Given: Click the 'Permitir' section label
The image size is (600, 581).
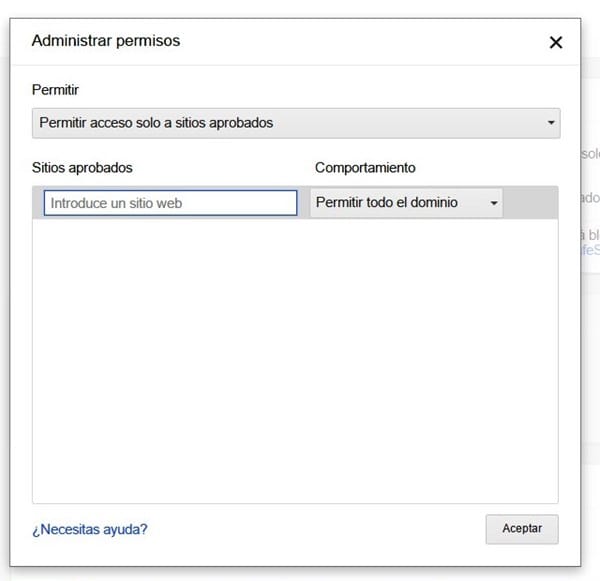Looking at the screenshot, I should coord(56,90).
